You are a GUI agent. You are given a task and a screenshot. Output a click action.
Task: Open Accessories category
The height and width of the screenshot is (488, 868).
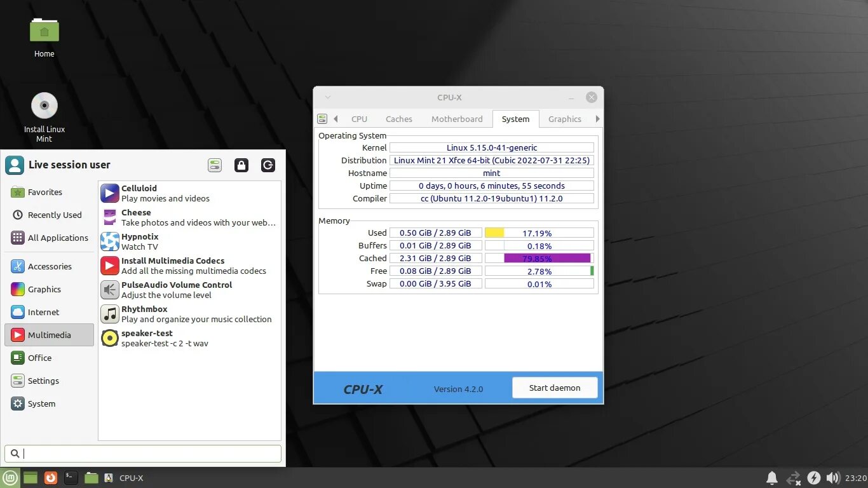50,266
